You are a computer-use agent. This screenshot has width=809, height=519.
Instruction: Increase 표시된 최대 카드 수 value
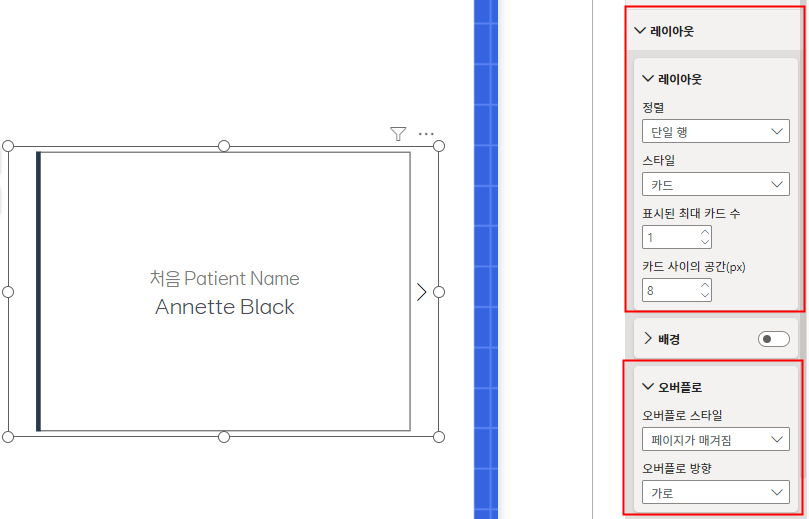point(705,233)
